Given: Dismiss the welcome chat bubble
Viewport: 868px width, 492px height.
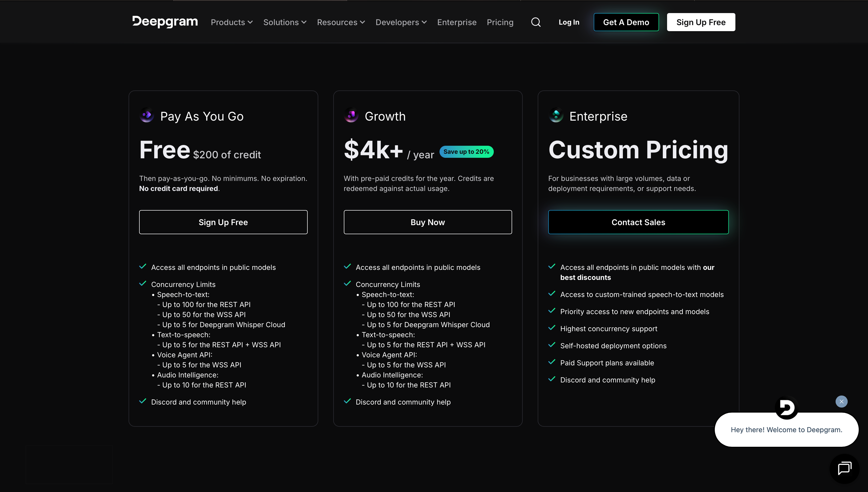Looking at the screenshot, I should (841, 402).
